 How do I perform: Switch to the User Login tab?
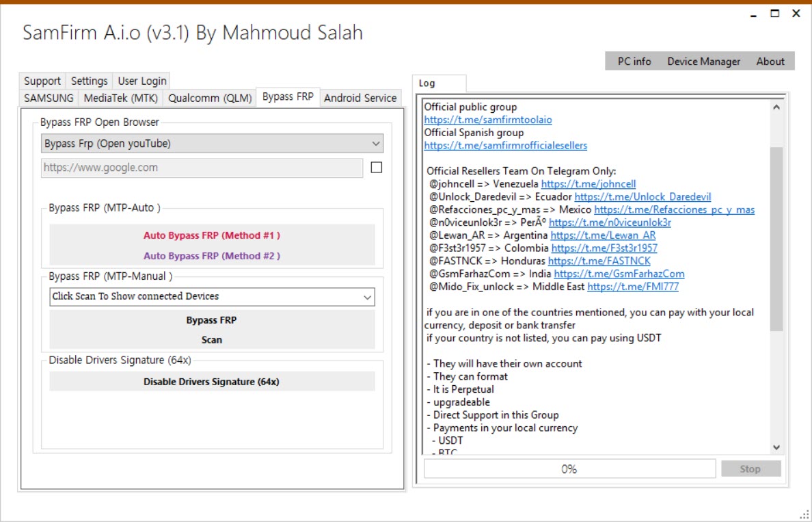[x=142, y=81]
